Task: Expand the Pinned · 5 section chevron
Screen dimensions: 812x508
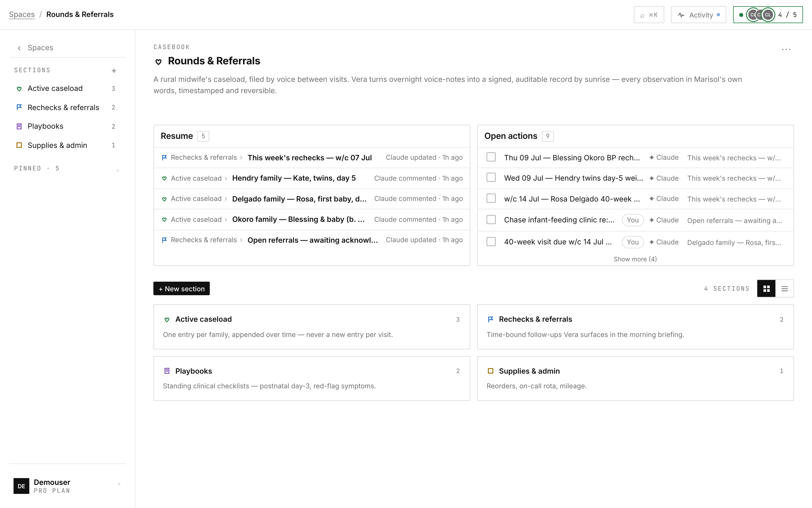Action: pos(118,170)
